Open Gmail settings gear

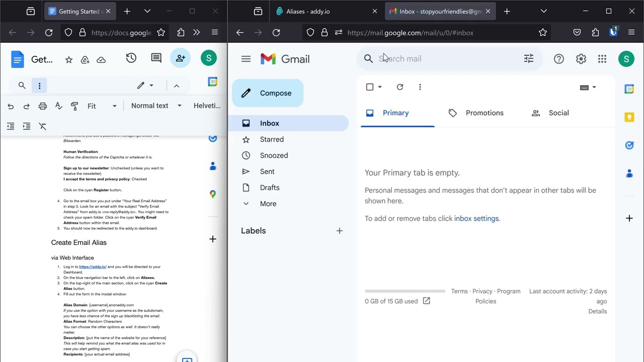click(x=581, y=59)
